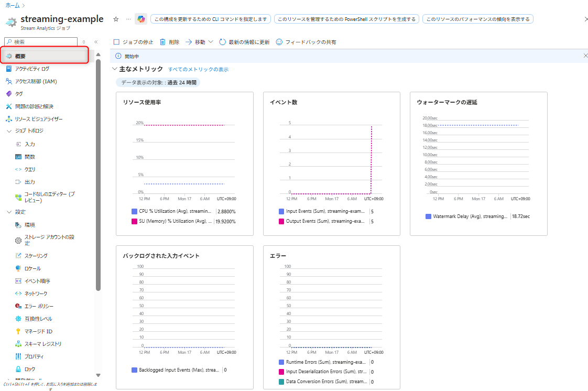
Task: Click 最新の情報に更新 to refresh
Action: 248,42
